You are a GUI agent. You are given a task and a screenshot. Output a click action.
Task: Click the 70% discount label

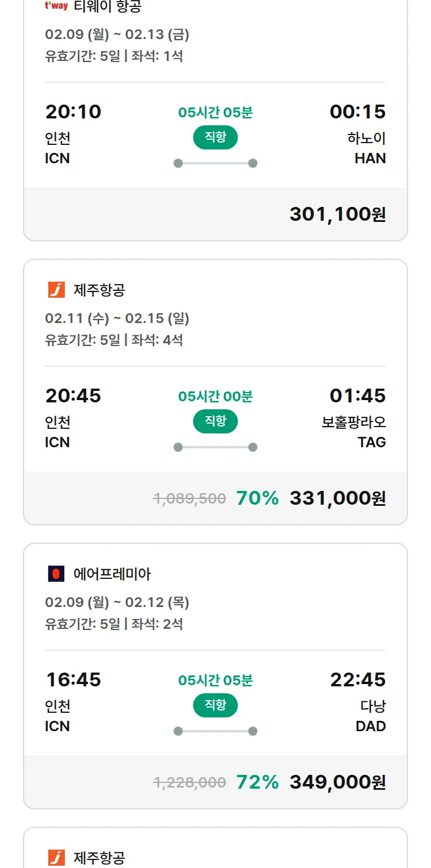click(x=257, y=498)
